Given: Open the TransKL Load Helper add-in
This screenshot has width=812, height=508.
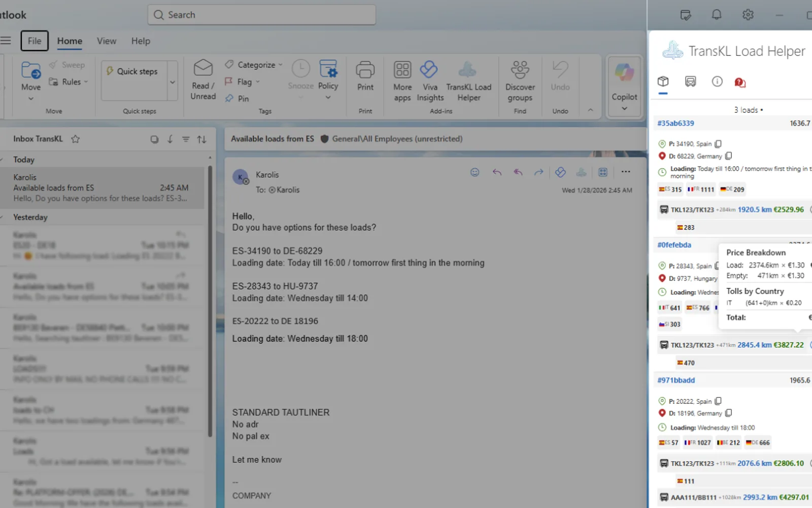Looking at the screenshot, I should tap(468, 81).
